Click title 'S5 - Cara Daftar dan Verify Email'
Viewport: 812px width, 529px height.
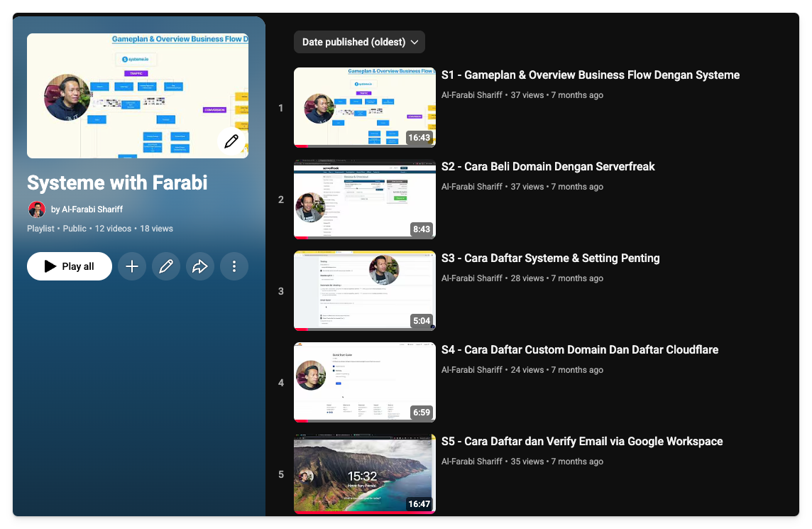click(x=582, y=442)
